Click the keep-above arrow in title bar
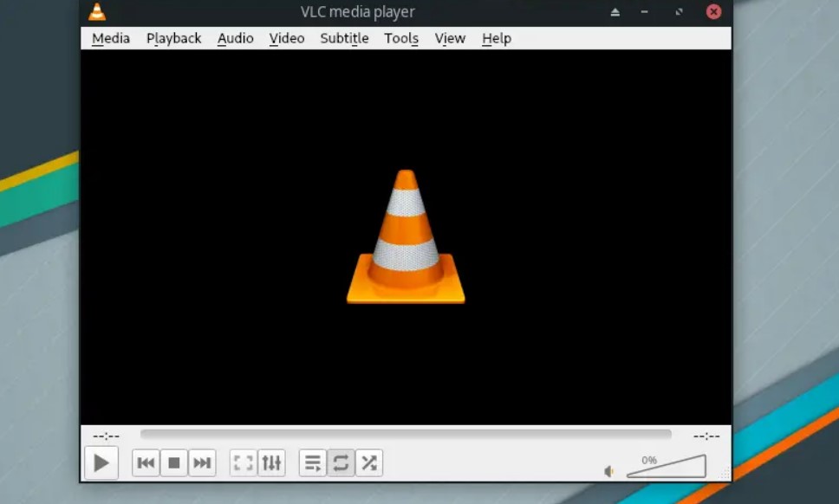The image size is (839, 504). pos(615,12)
